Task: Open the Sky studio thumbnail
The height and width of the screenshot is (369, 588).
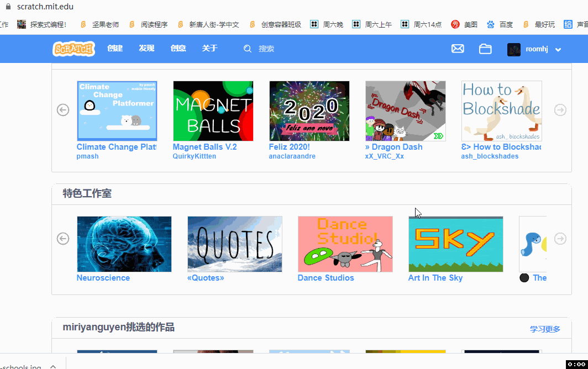Action: click(455, 244)
